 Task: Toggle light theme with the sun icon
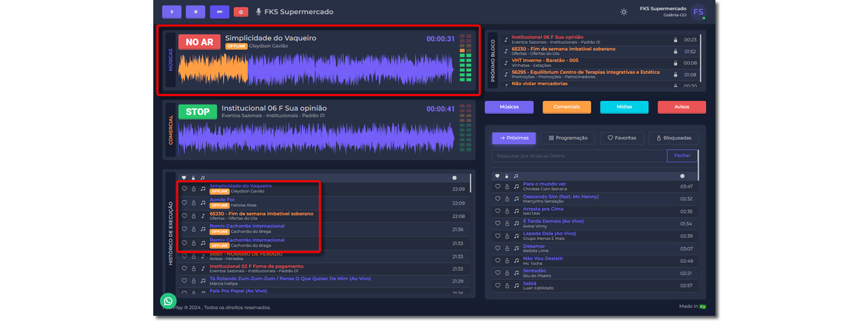click(624, 12)
